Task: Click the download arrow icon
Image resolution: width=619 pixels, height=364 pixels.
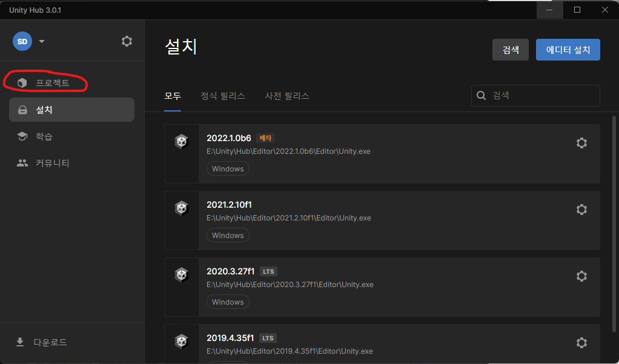Action: pos(20,342)
